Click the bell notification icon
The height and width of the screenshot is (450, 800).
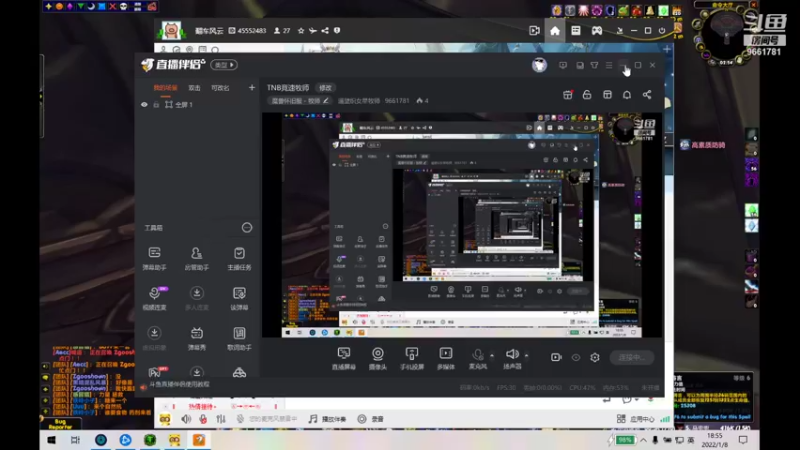627,95
